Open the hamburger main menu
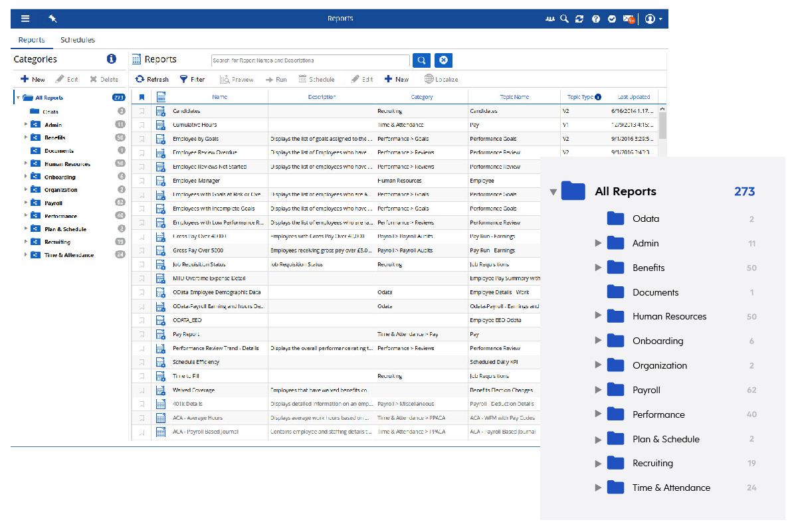Image resolution: width=798 pixels, height=532 pixels. coord(25,19)
